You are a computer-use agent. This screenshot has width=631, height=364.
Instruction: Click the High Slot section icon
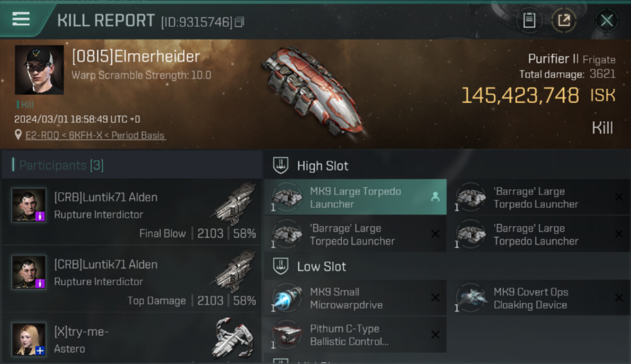pyautogui.click(x=280, y=165)
